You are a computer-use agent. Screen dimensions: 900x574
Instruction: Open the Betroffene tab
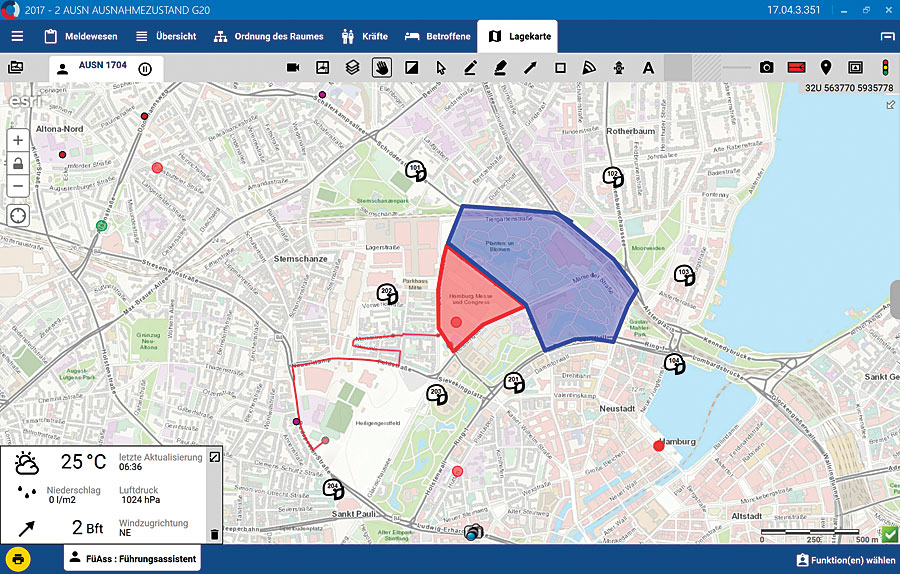pos(438,36)
